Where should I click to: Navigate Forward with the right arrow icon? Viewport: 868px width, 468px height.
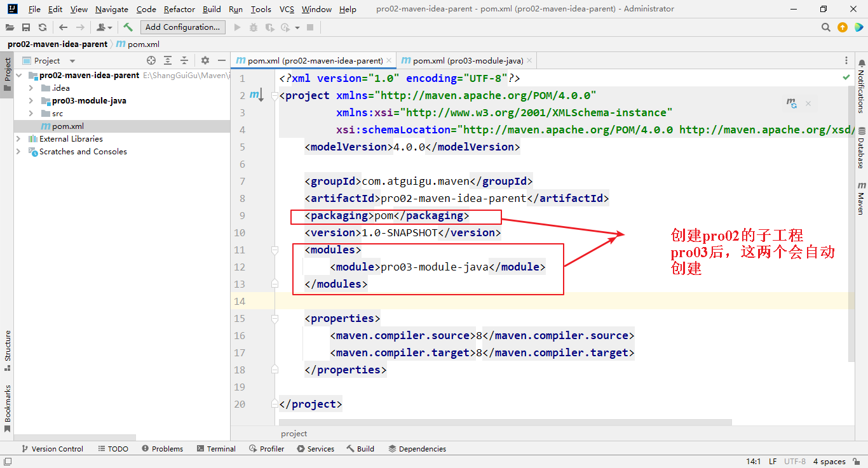(x=80, y=27)
